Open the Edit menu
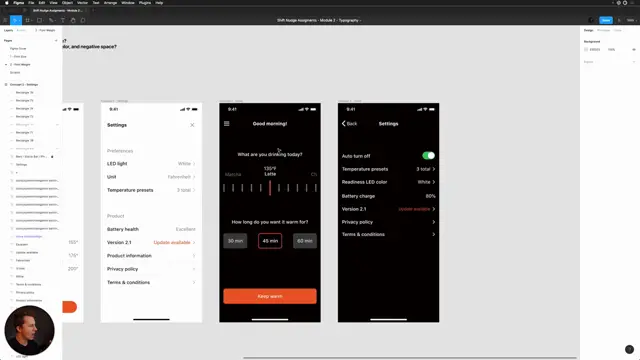The image size is (640, 360). (42, 2)
